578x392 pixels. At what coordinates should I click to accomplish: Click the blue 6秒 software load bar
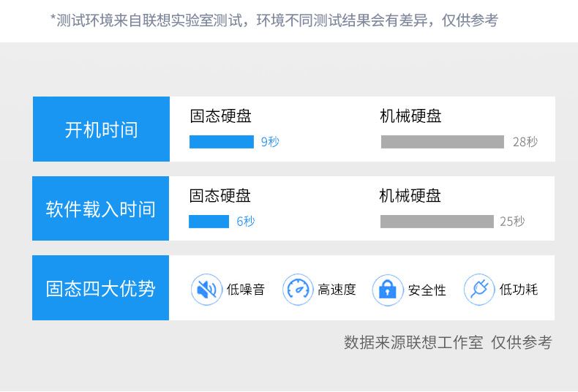(209, 222)
